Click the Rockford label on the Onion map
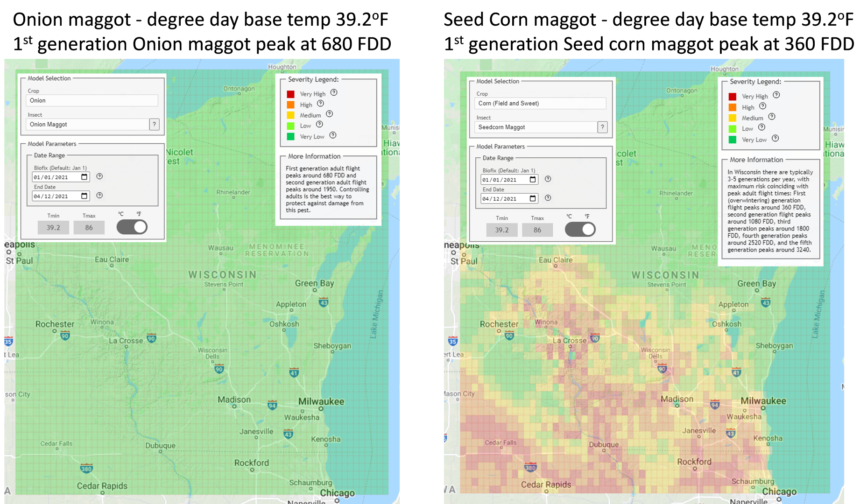This screenshot has width=867, height=504. click(252, 463)
